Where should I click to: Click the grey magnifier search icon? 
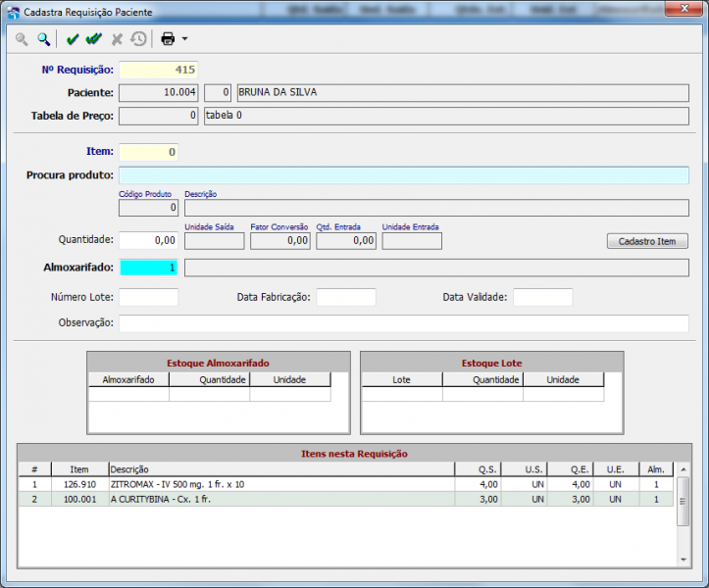[22, 39]
